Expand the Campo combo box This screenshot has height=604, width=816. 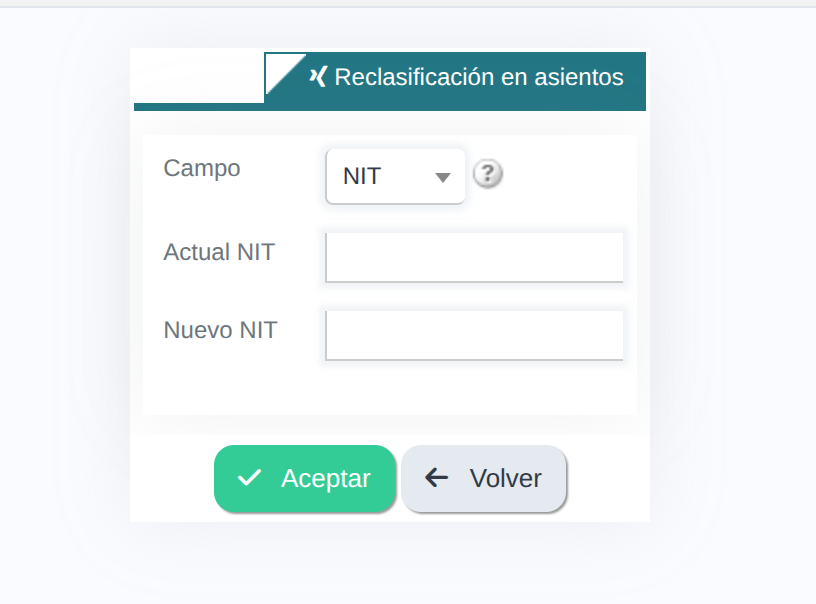(396, 176)
